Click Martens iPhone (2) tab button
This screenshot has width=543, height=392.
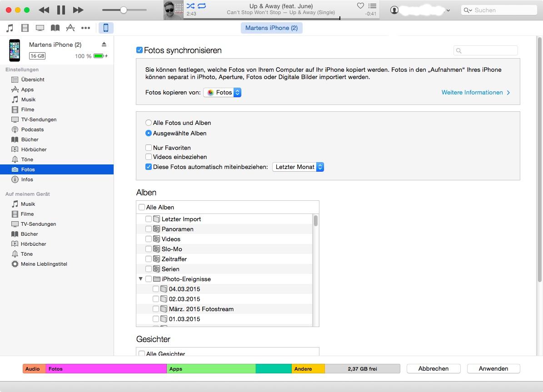point(272,28)
